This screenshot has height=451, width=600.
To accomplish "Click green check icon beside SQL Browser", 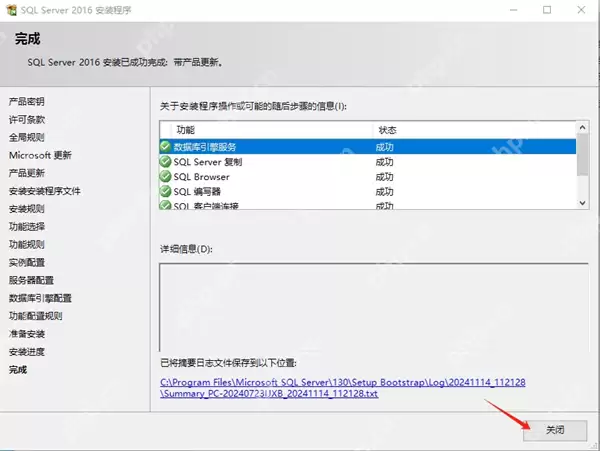I will tap(165, 176).
